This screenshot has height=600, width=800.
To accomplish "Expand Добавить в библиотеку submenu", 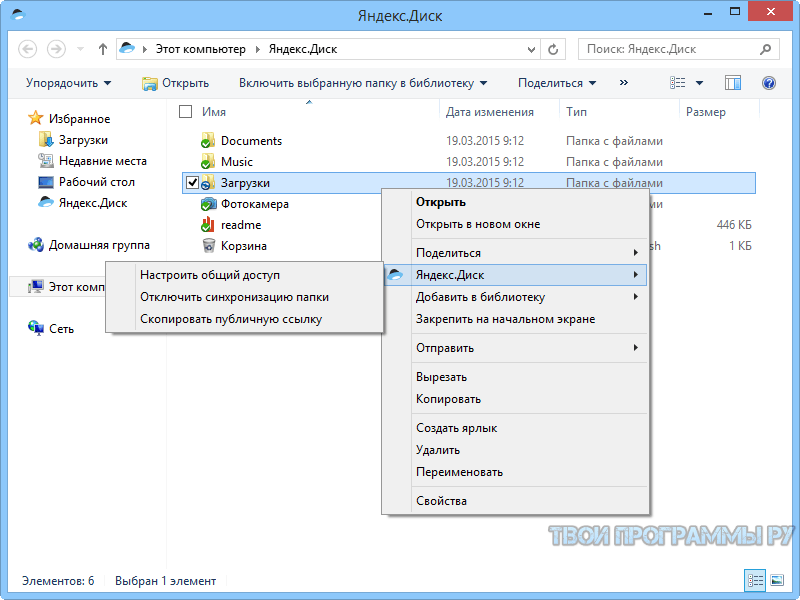I will pyautogui.click(x=515, y=297).
